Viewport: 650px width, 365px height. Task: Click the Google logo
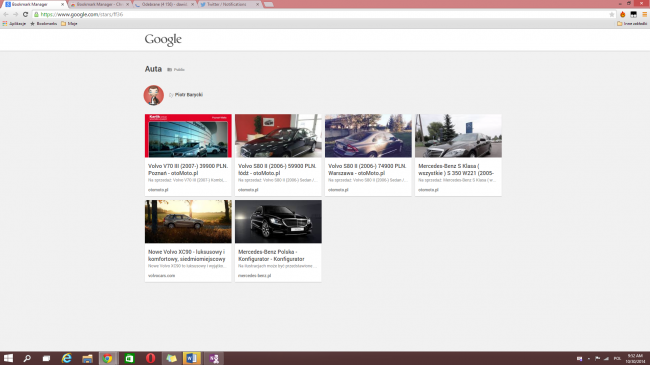pos(163,39)
